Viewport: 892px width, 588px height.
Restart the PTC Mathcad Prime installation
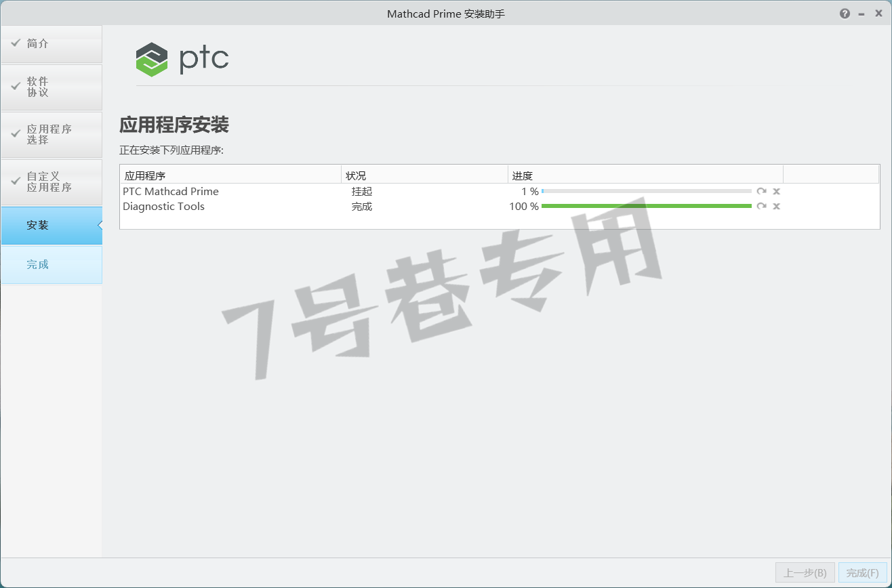tap(762, 191)
